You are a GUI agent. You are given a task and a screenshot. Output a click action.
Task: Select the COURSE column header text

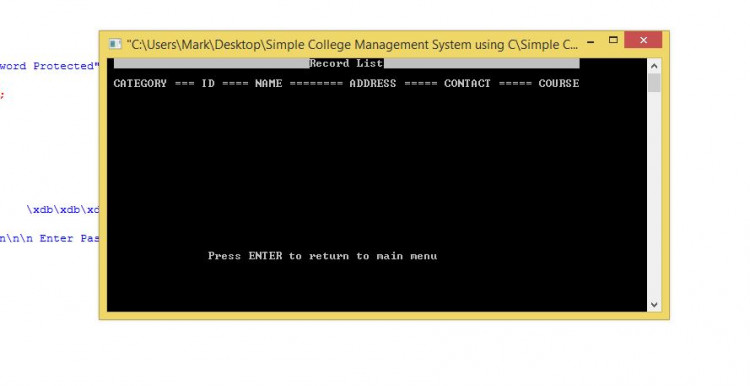[x=559, y=83]
